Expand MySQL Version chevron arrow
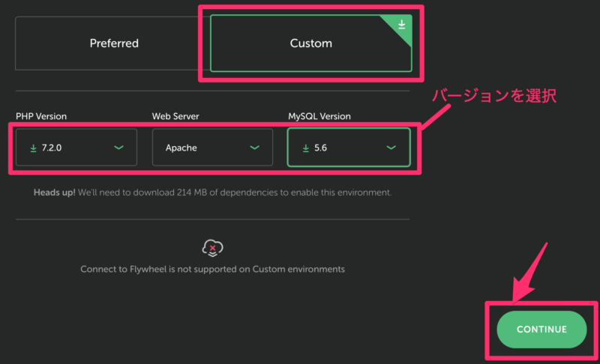The image size is (600, 364). (391, 148)
